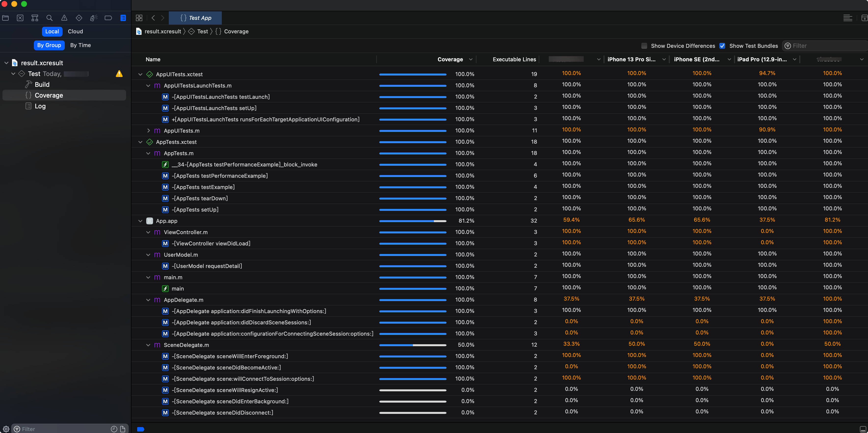This screenshot has width=868, height=433.
Task: Switch to Cloud reports
Action: [x=76, y=31]
